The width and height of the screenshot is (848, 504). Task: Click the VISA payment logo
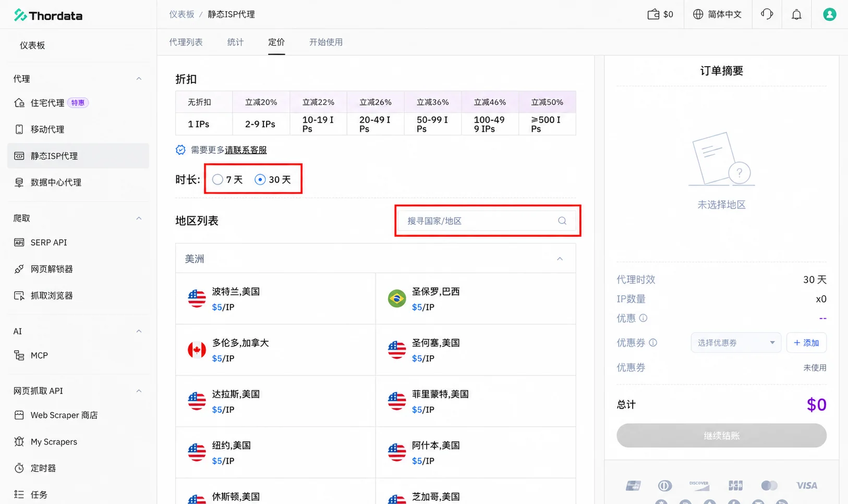click(x=807, y=485)
